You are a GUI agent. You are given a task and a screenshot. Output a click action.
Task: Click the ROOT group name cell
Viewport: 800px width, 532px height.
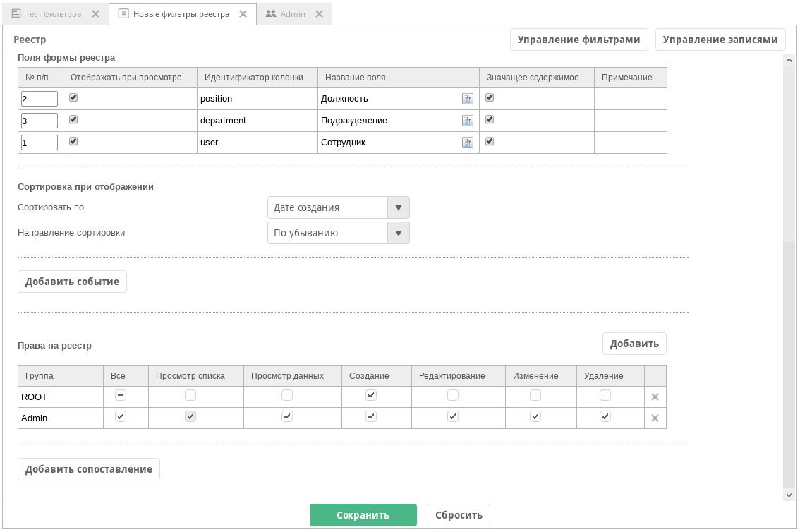(61, 397)
